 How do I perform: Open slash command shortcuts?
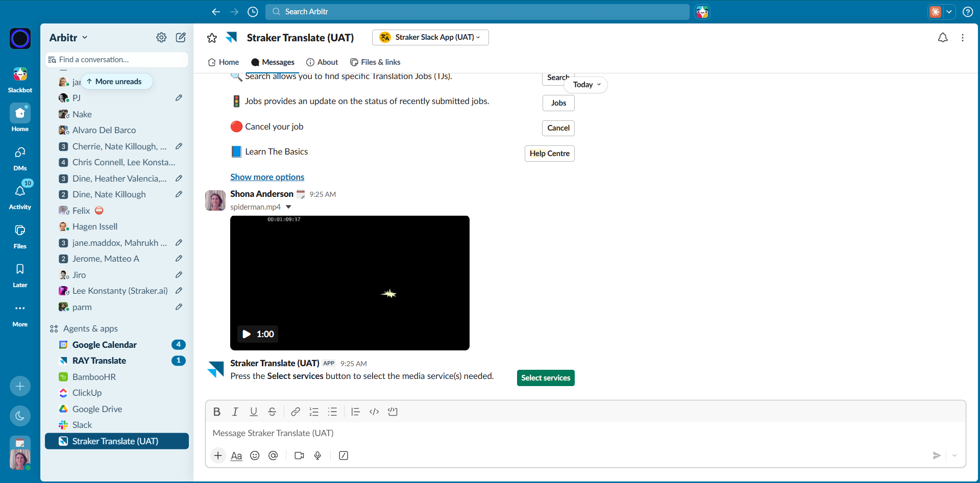click(344, 455)
